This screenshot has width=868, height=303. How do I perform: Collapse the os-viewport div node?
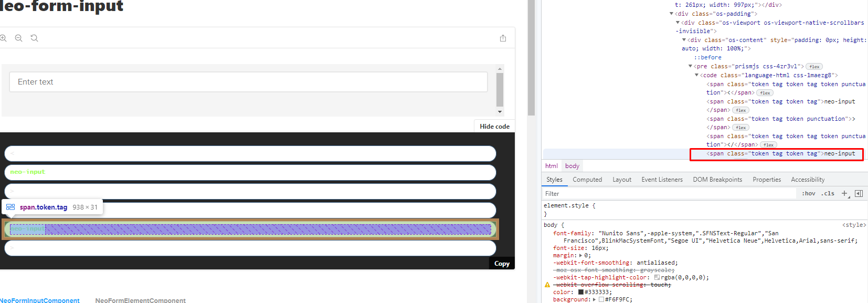pyautogui.click(x=678, y=23)
